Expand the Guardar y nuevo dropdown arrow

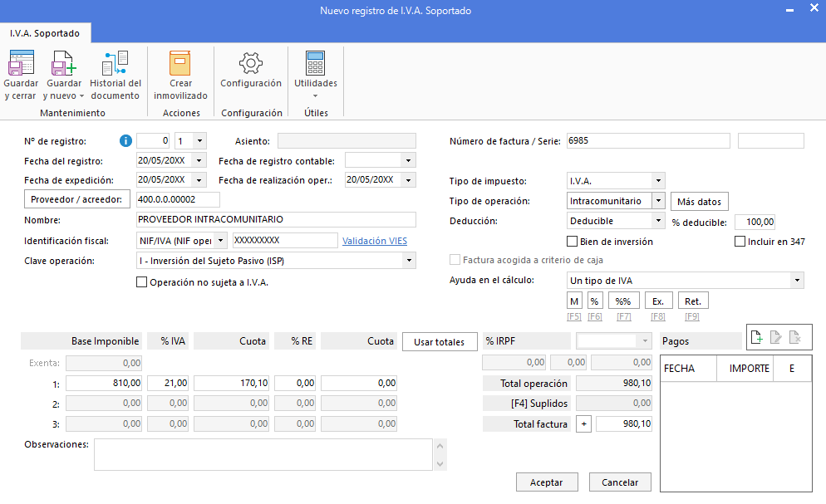[x=81, y=96]
